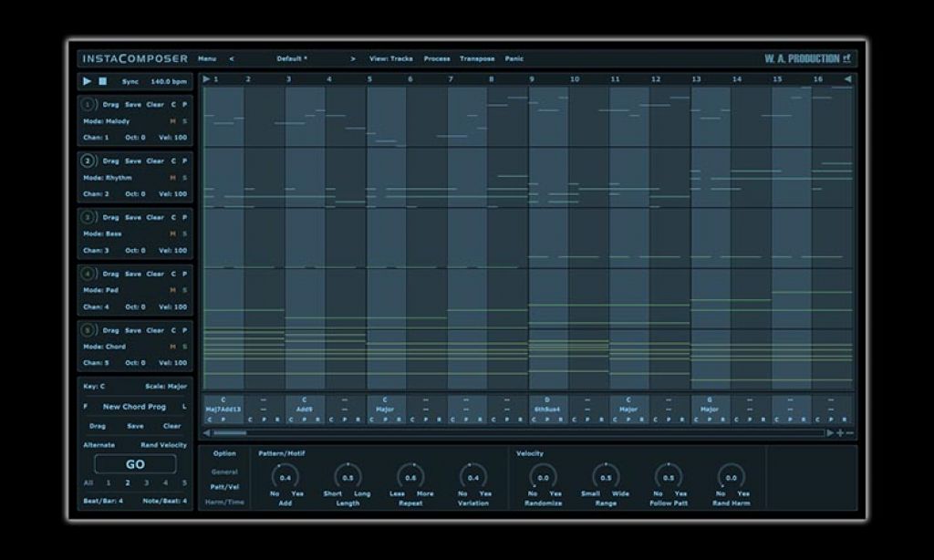
Task: Toggle Rand Velocity option
Action: (x=164, y=445)
